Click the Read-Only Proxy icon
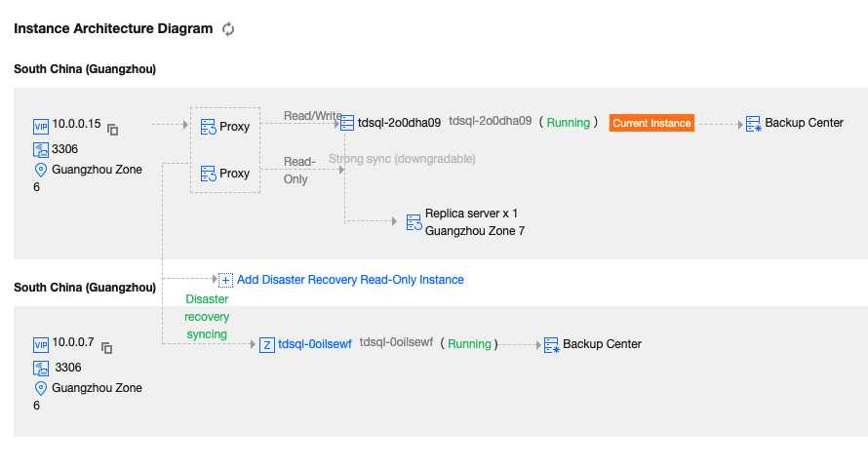Screen dimensions: 868x468 (208, 174)
